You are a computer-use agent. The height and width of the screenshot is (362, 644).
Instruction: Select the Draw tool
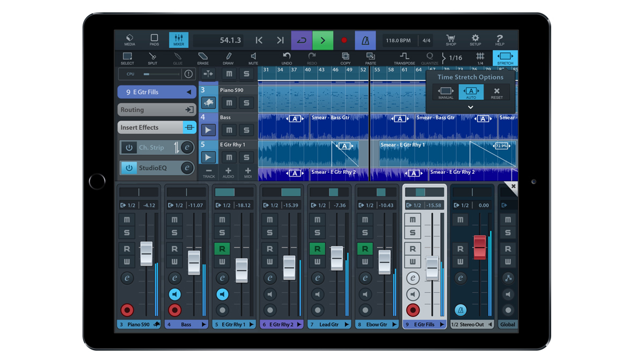tap(228, 58)
